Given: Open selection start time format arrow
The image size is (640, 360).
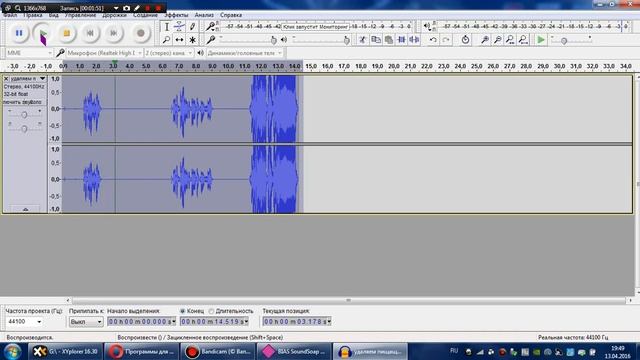Looking at the screenshot, I should [x=174, y=322].
